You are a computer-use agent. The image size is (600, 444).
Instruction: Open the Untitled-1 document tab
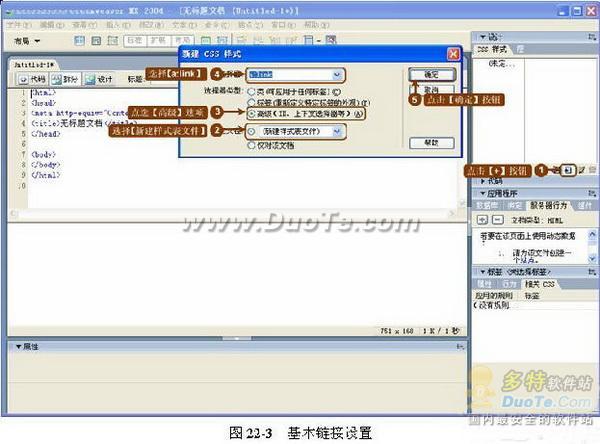33,63
